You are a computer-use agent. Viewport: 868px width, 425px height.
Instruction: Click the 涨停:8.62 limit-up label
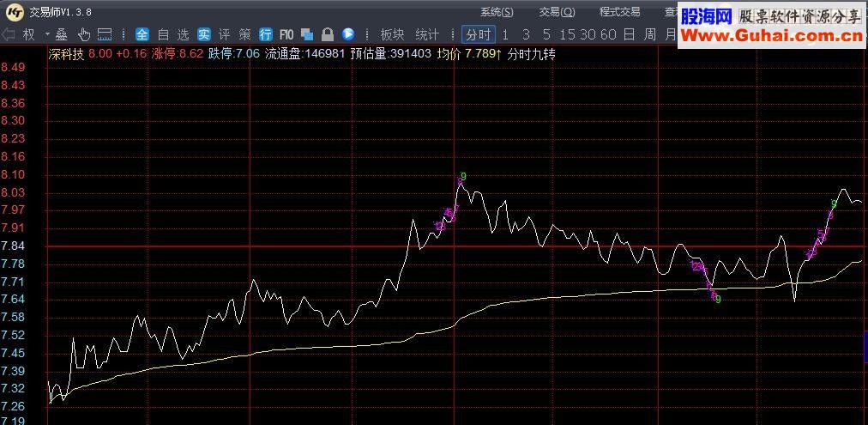click(178, 54)
